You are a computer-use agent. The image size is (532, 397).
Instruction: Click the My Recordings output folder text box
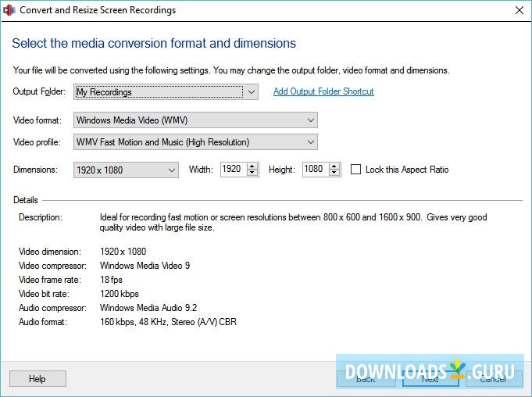(x=158, y=92)
